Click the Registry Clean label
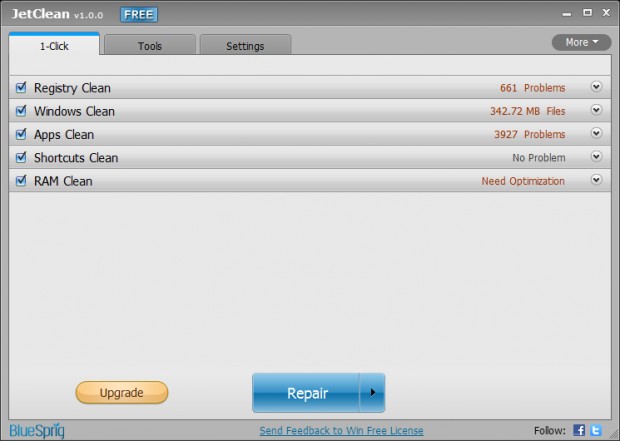Screen dimensions: 620x441 72,88
